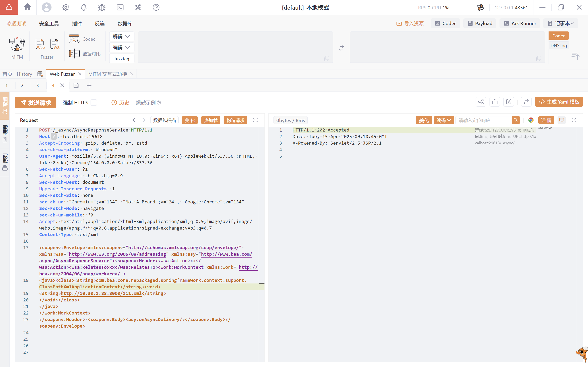Click the swap arrows between codec panes
This screenshot has height=367, width=588.
click(342, 48)
